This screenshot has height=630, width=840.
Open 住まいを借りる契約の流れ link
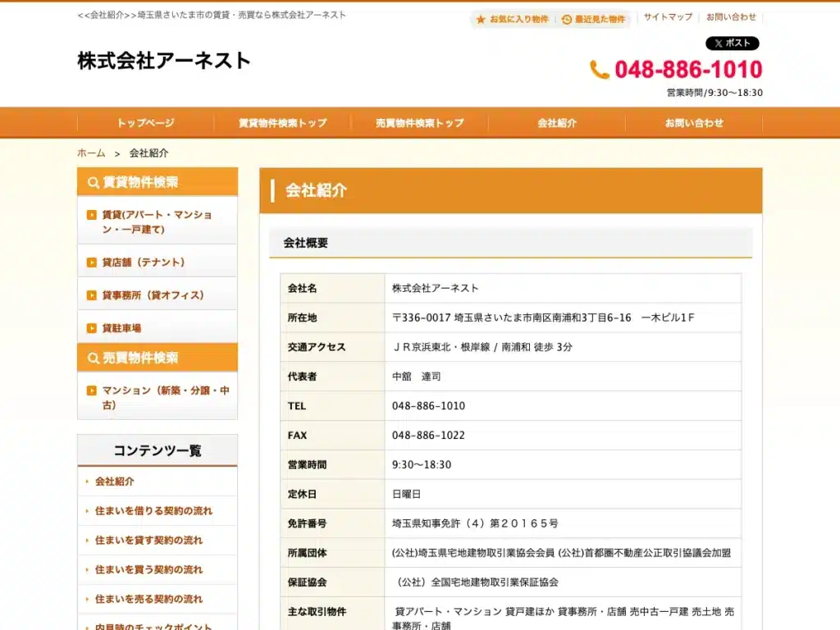153,511
